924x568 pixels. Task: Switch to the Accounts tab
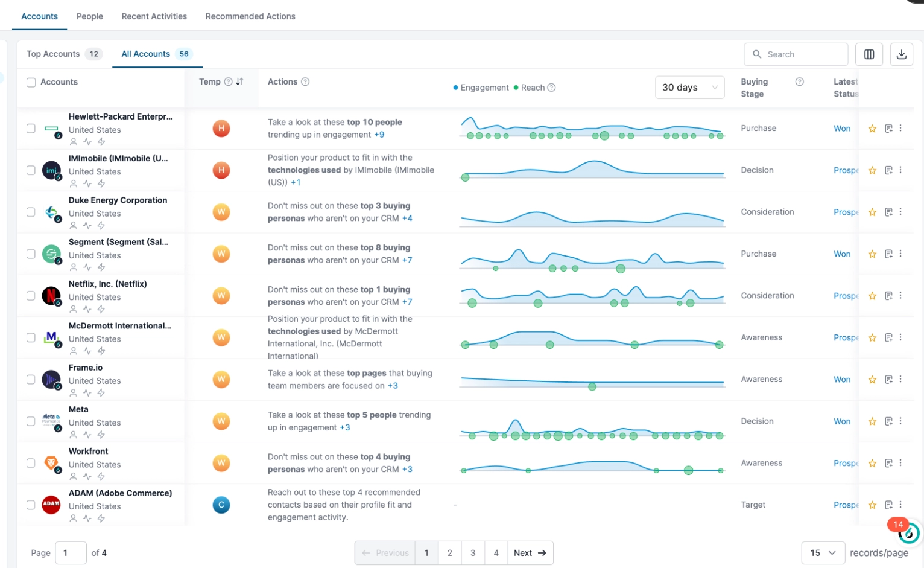tap(40, 16)
